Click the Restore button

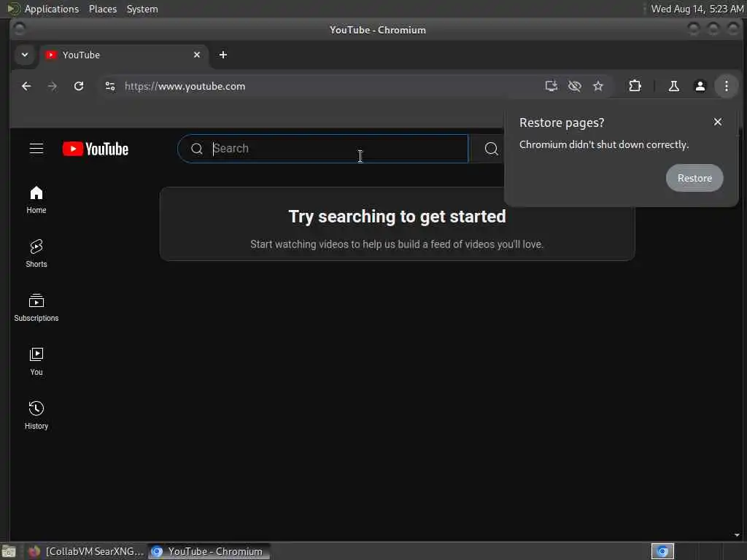click(x=694, y=178)
